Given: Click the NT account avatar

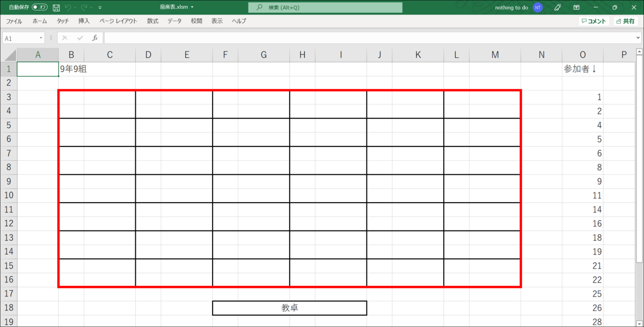Looking at the screenshot, I should 538,8.
